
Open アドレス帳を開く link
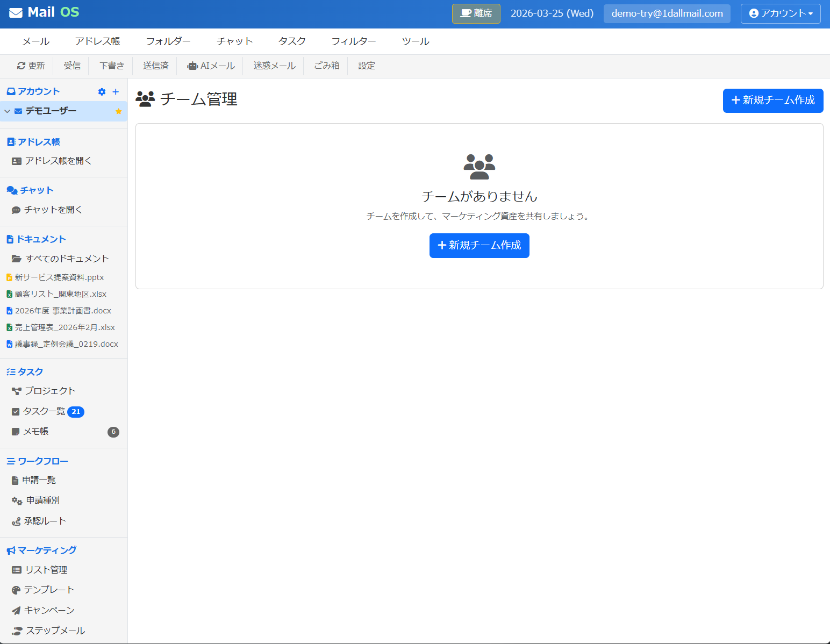tap(58, 160)
